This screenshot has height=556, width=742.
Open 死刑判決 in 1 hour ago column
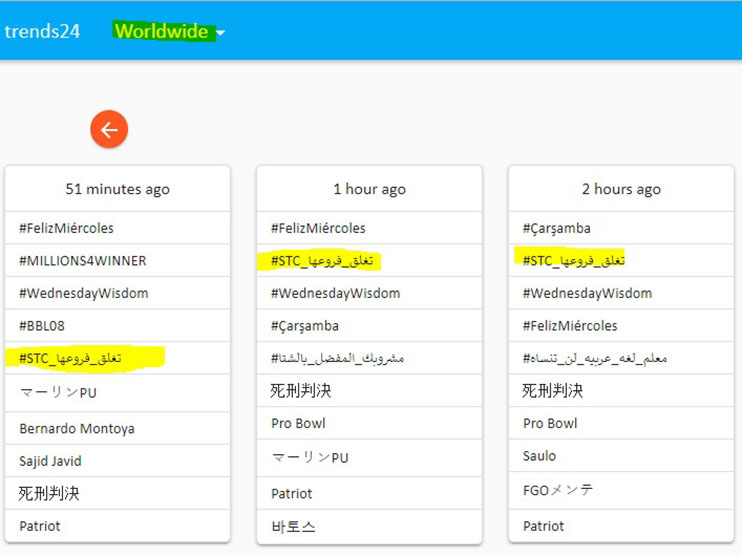pos(301,391)
